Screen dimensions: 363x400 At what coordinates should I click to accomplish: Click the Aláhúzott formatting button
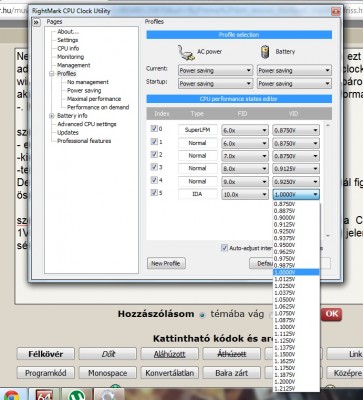(x=170, y=354)
